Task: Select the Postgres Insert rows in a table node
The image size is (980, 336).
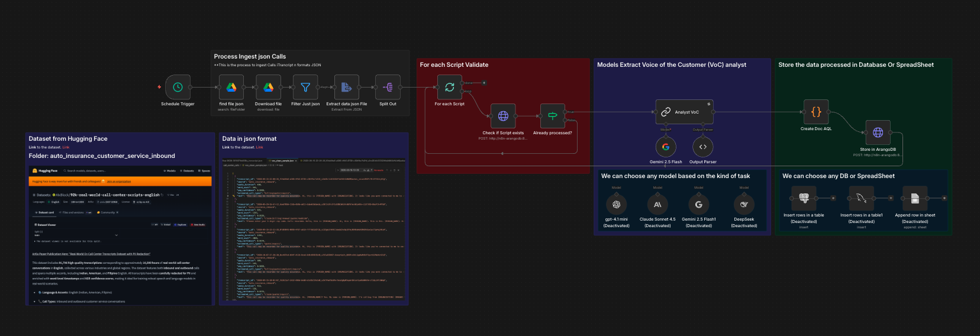Action: coord(804,199)
